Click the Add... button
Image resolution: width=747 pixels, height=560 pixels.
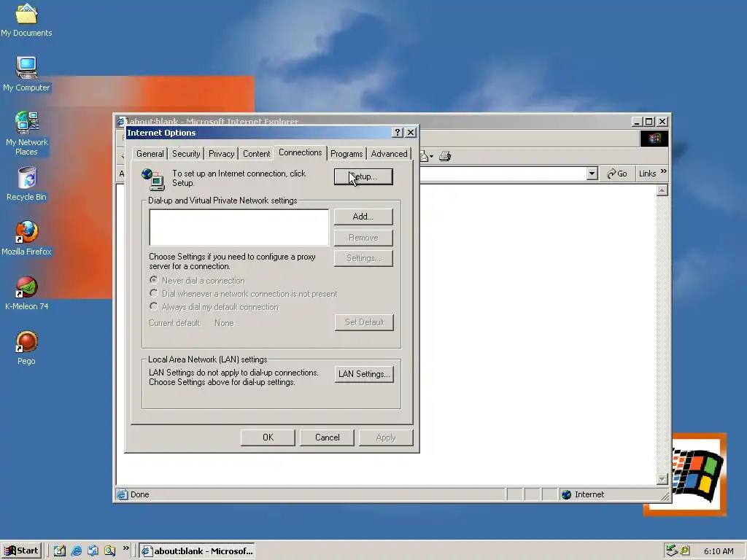tap(363, 217)
